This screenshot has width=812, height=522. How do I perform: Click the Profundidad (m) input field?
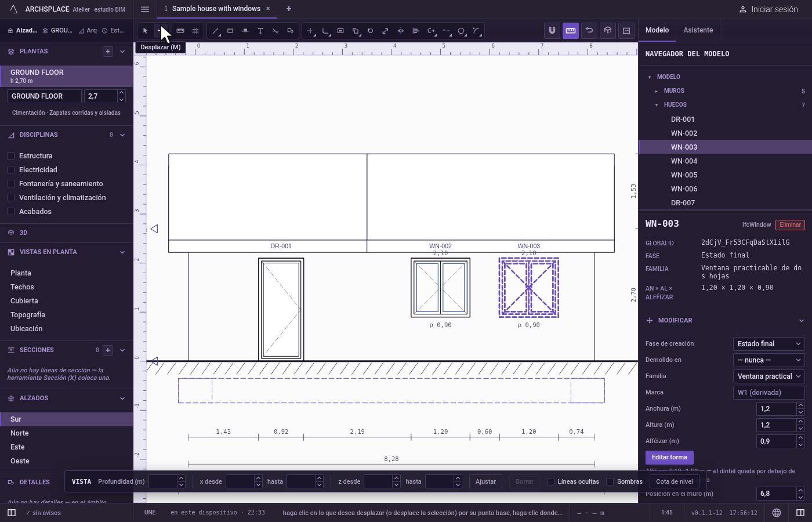click(162, 481)
